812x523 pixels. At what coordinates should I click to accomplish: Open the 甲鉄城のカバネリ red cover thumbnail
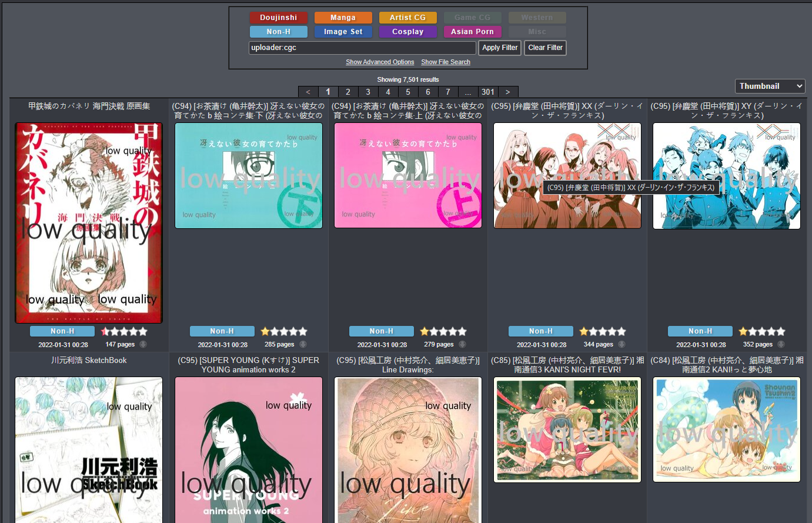coord(89,223)
